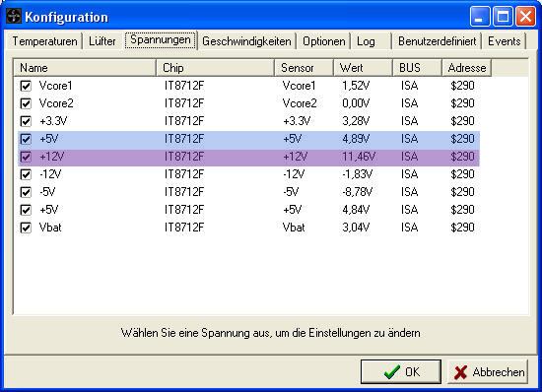Uncheck the Vcore2 voltage checkbox
Image resolution: width=542 pixels, height=392 pixels.
26,103
